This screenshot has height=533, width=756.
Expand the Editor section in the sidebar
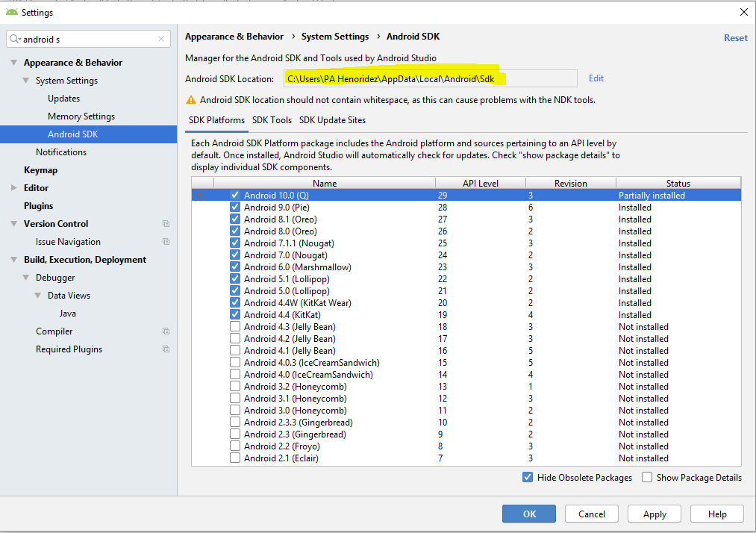click(x=14, y=188)
